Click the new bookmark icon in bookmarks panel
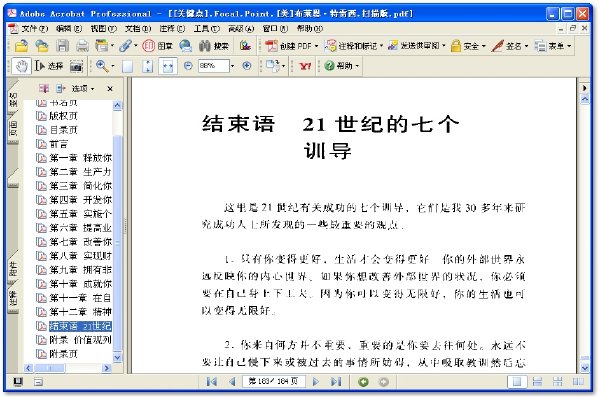Viewport: 600px width, 399px height. coord(61,89)
